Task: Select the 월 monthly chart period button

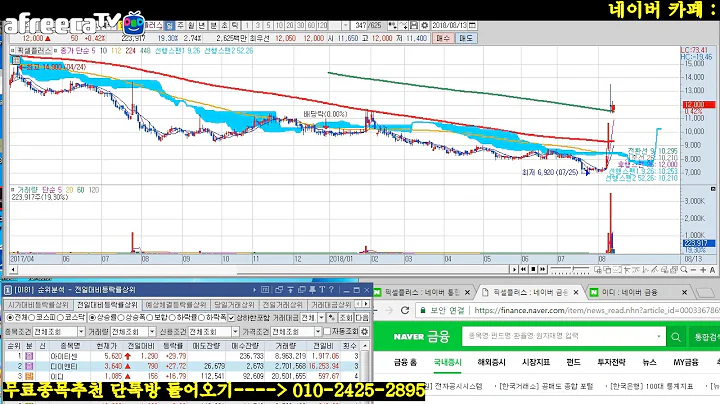Action: (191, 25)
